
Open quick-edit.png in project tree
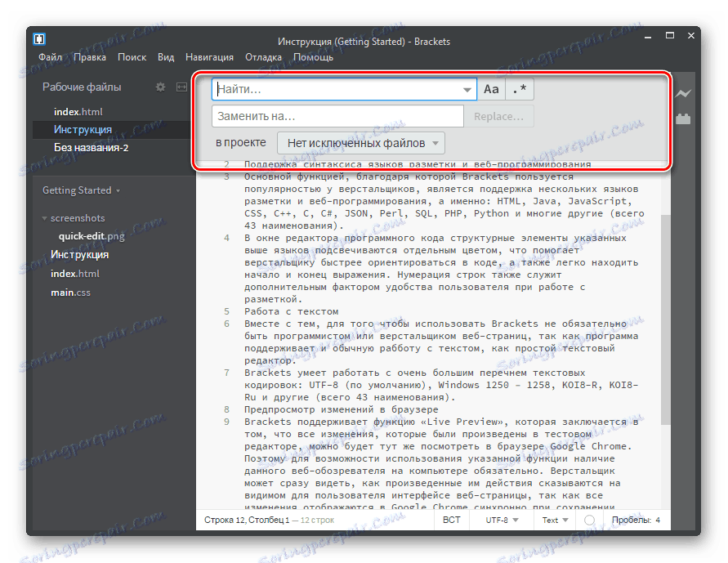pyautogui.click(x=92, y=236)
